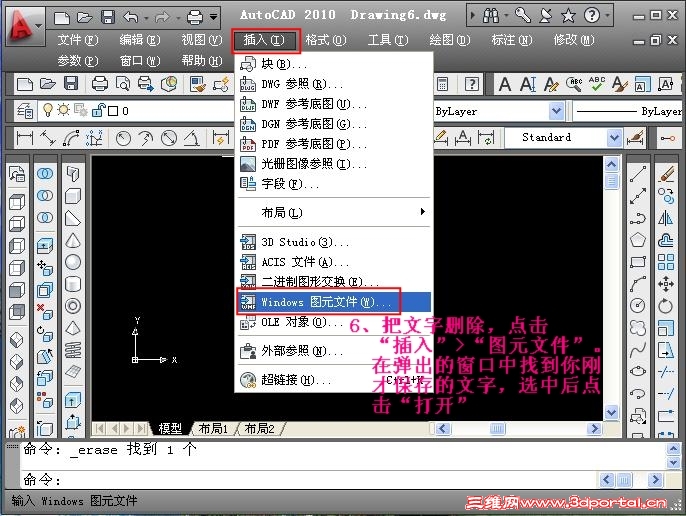Viewport: 686px width, 516px height.
Task: Click the last-tab navigation arrow button
Action: pos(142,428)
